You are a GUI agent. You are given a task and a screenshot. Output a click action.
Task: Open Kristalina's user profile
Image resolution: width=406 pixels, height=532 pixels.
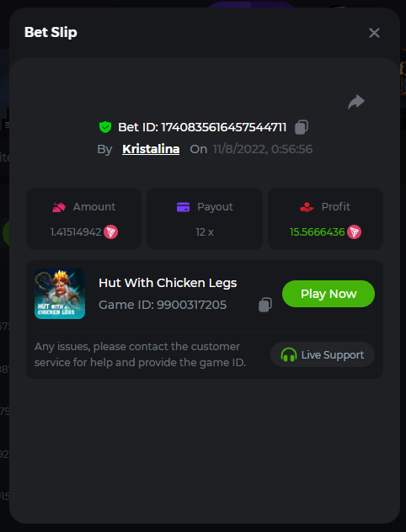pyautogui.click(x=151, y=149)
